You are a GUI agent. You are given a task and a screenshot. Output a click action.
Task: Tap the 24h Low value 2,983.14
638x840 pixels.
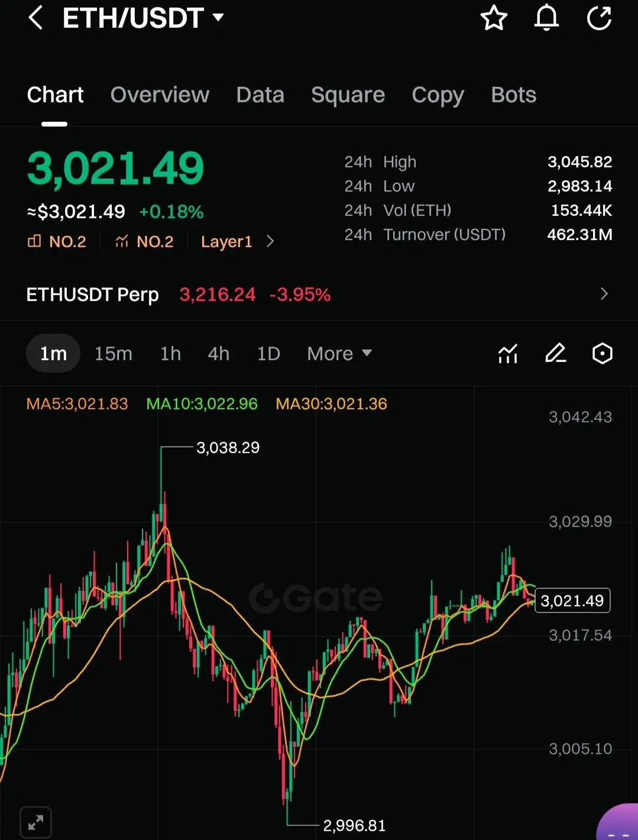579,186
